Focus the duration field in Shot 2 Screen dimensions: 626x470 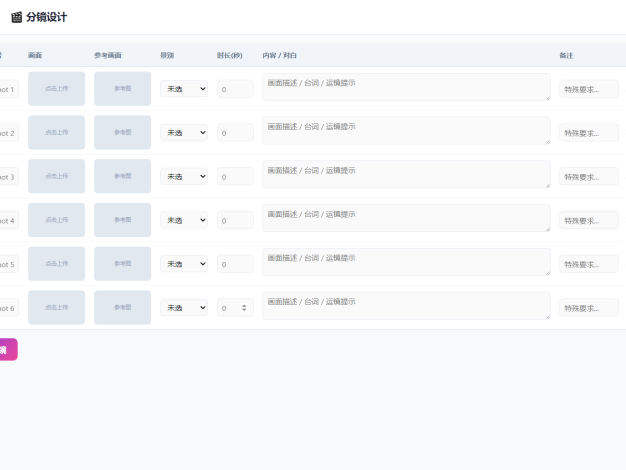(235, 133)
